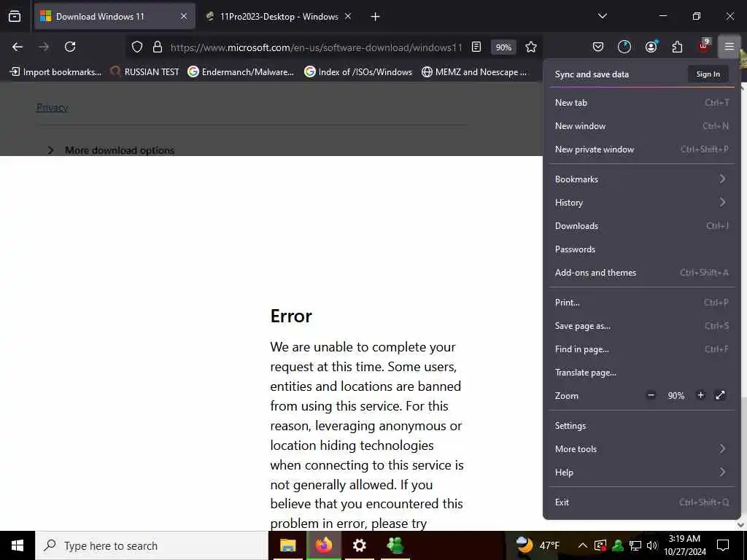Close the hamburger application menu button
Image resolution: width=747 pixels, height=560 pixels.
point(729,47)
